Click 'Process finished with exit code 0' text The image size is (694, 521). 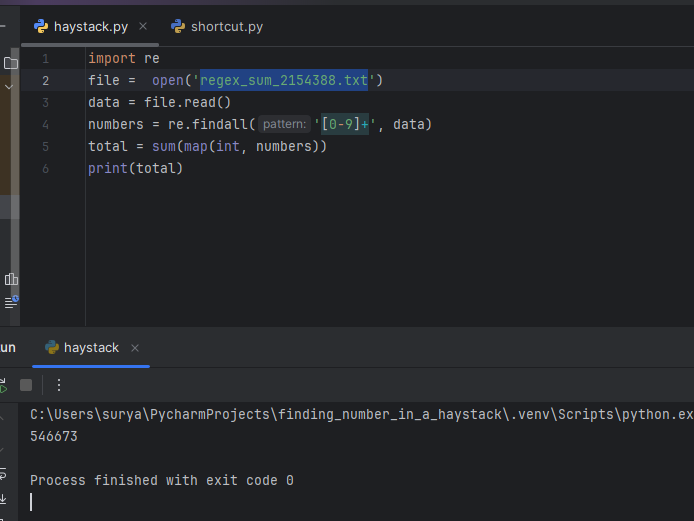click(x=162, y=480)
